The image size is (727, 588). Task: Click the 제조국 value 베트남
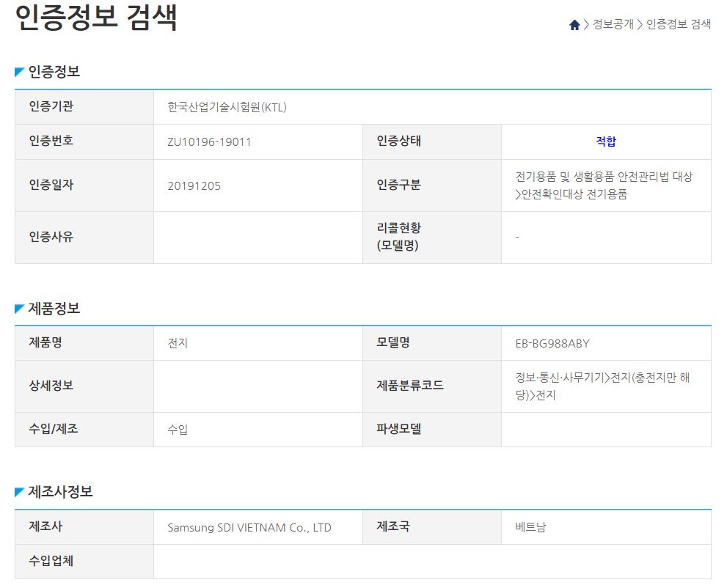coord(531,527)
